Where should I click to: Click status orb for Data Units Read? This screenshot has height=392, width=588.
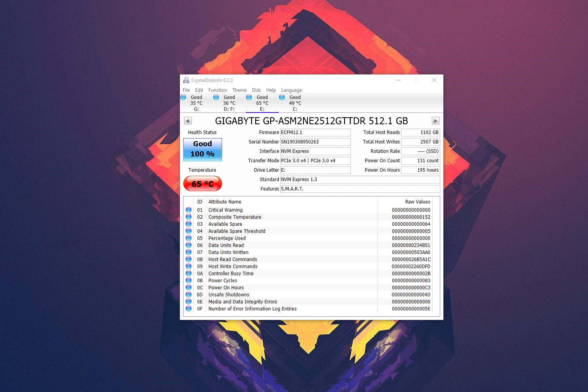point(189,245)
